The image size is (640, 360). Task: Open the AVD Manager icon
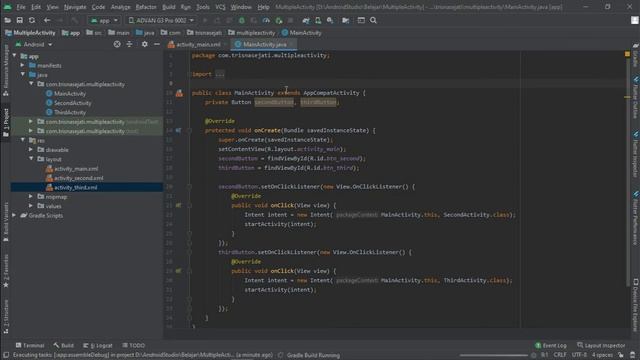pos(318,20)
